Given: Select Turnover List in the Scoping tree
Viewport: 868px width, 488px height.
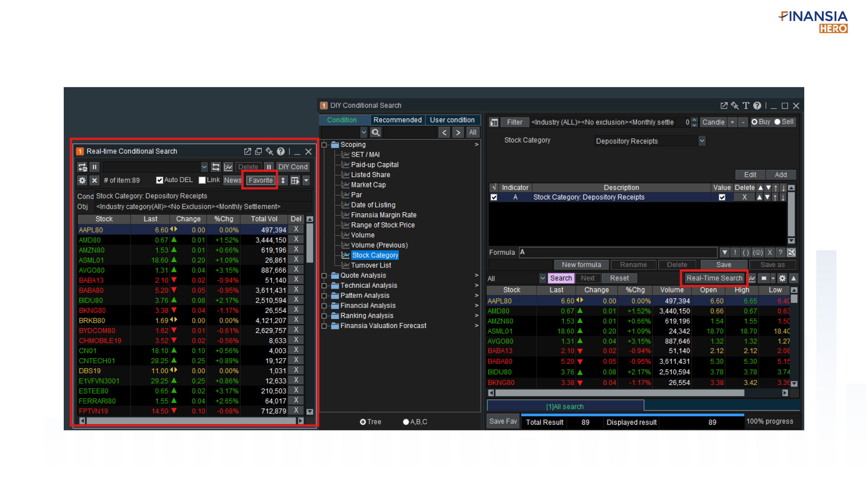Looking at the screenshot, I should pyautogui.click(x=371, y=266).
